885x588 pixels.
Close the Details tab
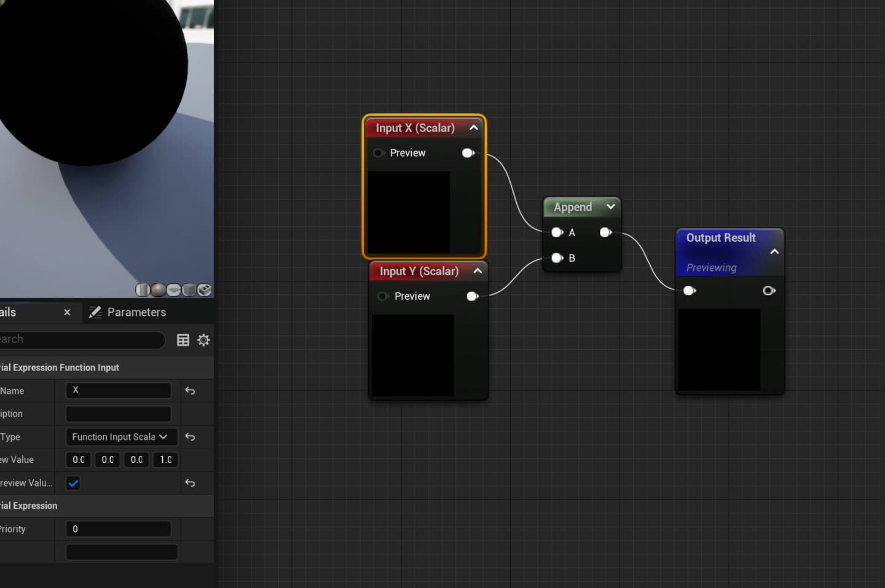67,312
